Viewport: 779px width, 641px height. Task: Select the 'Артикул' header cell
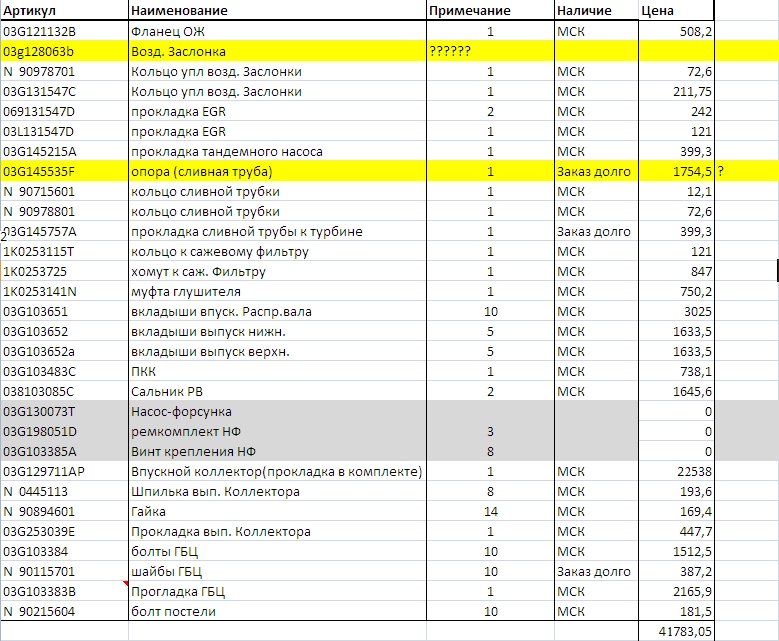[x=64, y=10]
